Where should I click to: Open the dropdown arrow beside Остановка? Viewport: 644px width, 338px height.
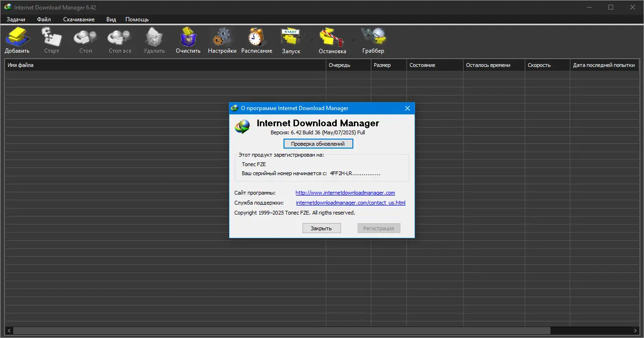click(353, 40)
